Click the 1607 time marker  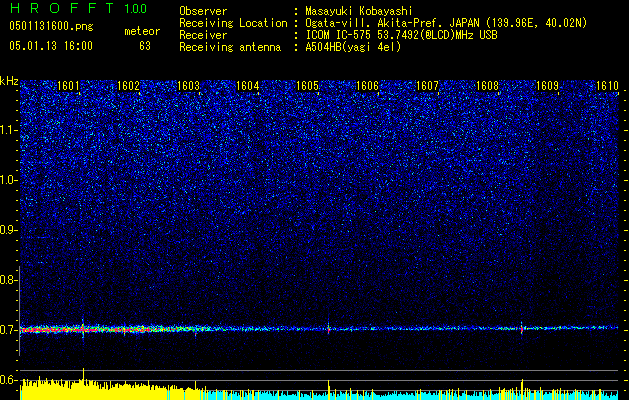pos(428,86)
